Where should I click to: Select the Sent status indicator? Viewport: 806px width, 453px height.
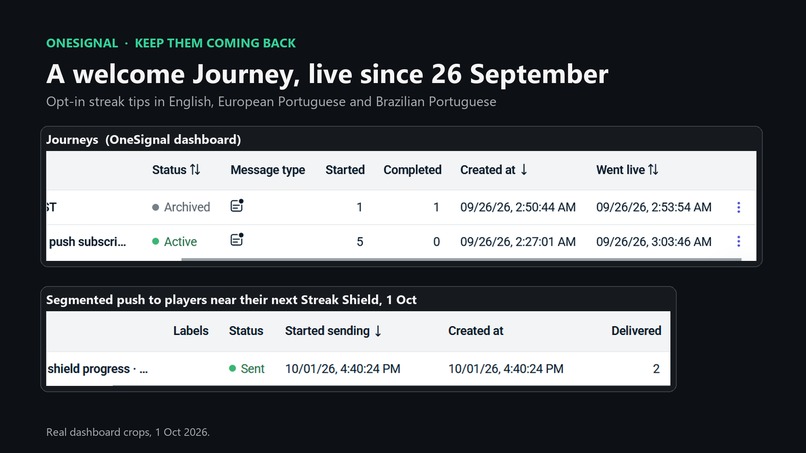(x=246, y=369)
